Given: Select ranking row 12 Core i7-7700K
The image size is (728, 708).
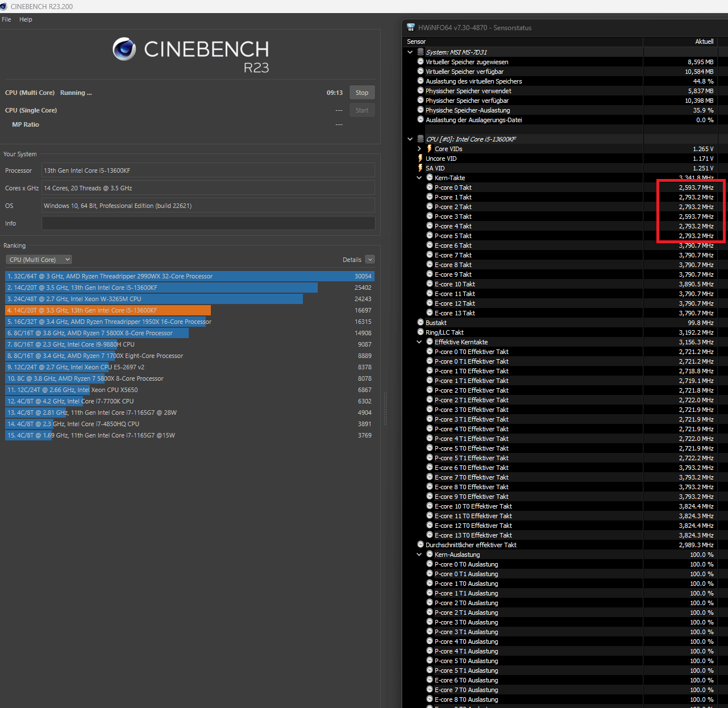Looking at the screenshot, I should pos(190,401).
